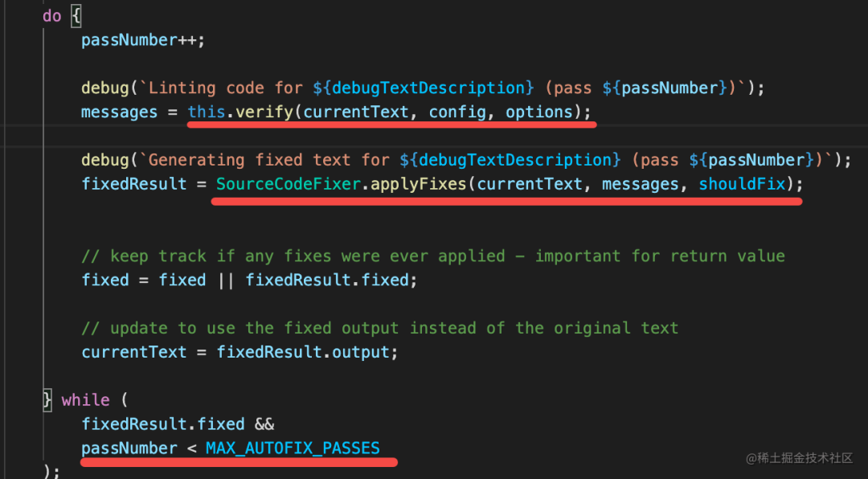868x479 pixels.
Task: Click the 'update to use the fixed output' comment
Action: (x=379, y=329)
